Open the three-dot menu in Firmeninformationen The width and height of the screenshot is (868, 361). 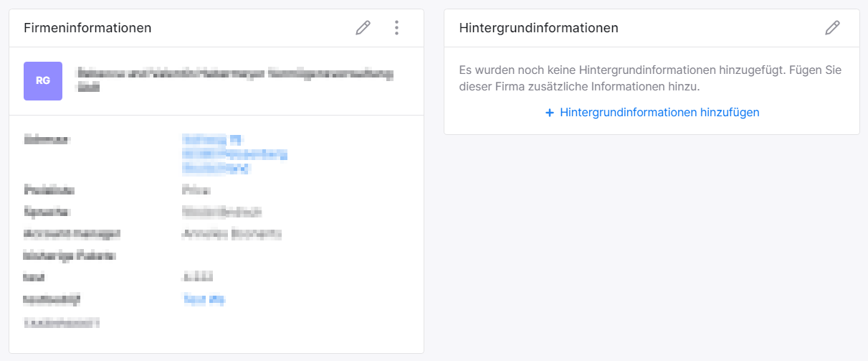click(396, 28)
